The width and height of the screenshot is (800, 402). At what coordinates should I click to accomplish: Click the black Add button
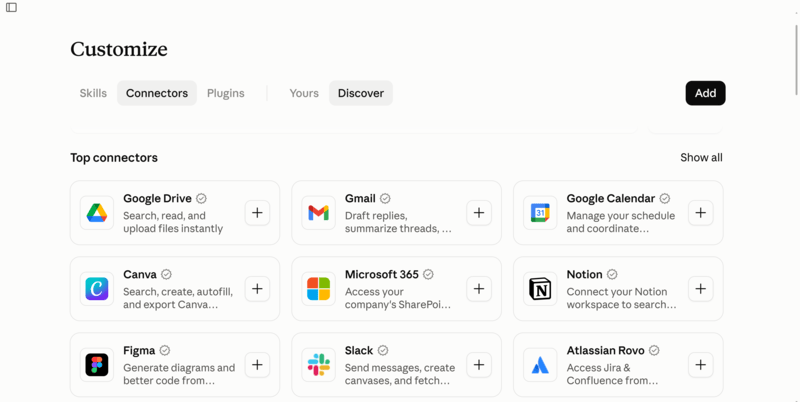[705, 93]
